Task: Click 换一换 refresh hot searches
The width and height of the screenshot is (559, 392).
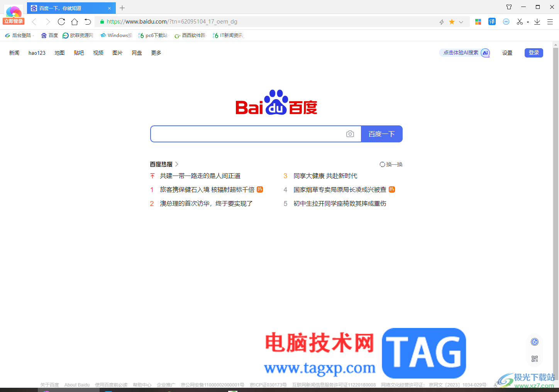Action: (x=391, y=164)
